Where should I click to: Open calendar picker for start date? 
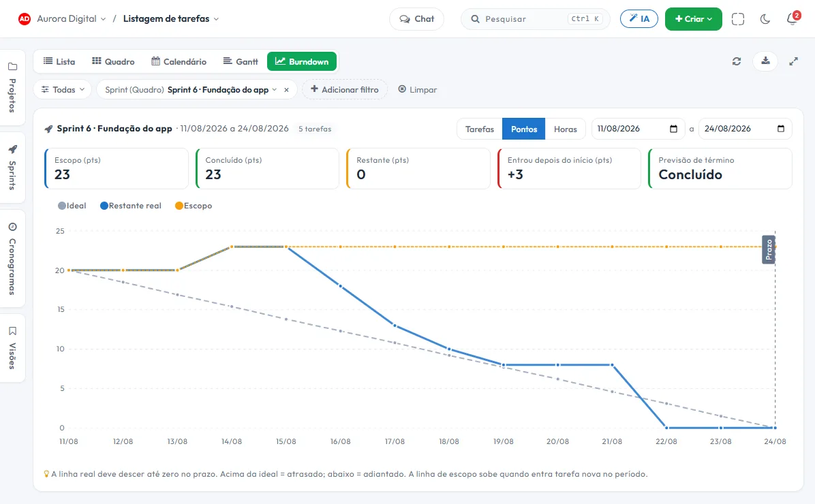pos(674,129)
